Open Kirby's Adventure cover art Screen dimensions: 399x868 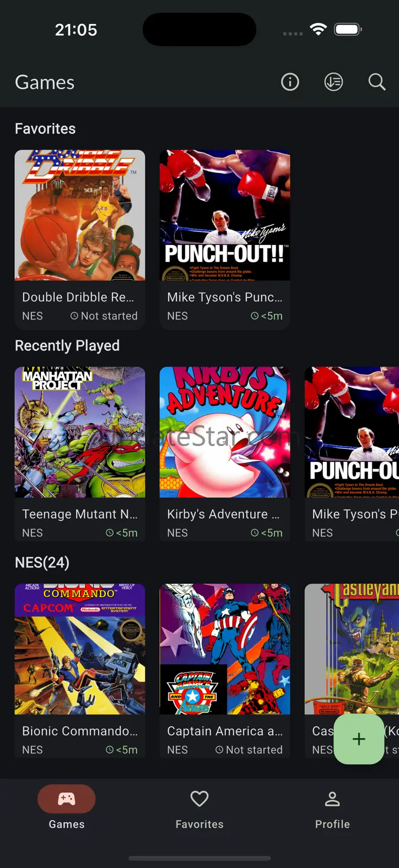[225, 432]
